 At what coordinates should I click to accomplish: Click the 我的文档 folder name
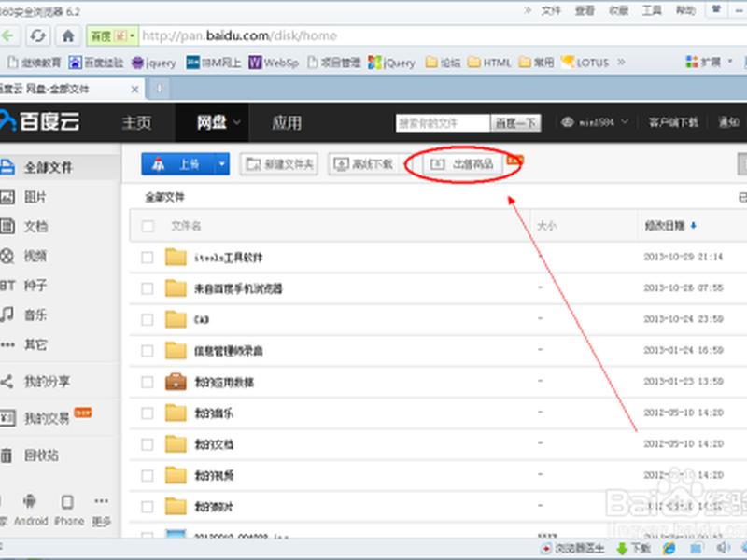pyautogui.click(x=214, y=444)
